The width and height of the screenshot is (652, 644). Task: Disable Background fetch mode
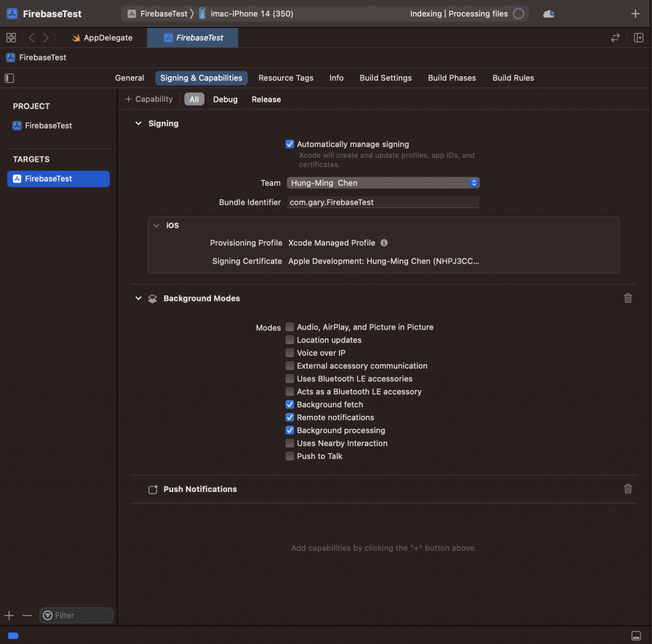click(x=290, y=404)
